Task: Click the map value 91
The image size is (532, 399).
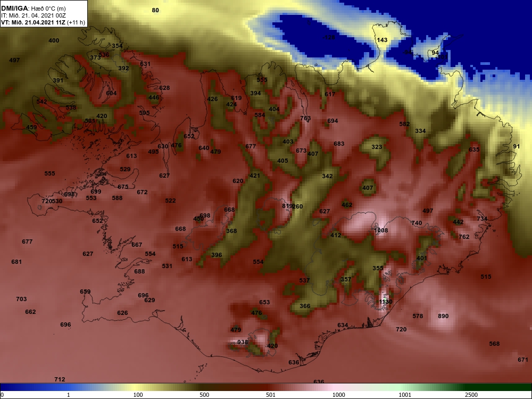Action: (516, 146)
